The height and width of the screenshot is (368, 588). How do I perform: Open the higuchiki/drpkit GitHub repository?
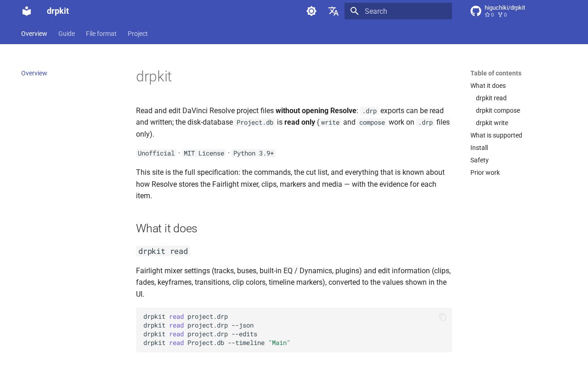pos(498,11)
